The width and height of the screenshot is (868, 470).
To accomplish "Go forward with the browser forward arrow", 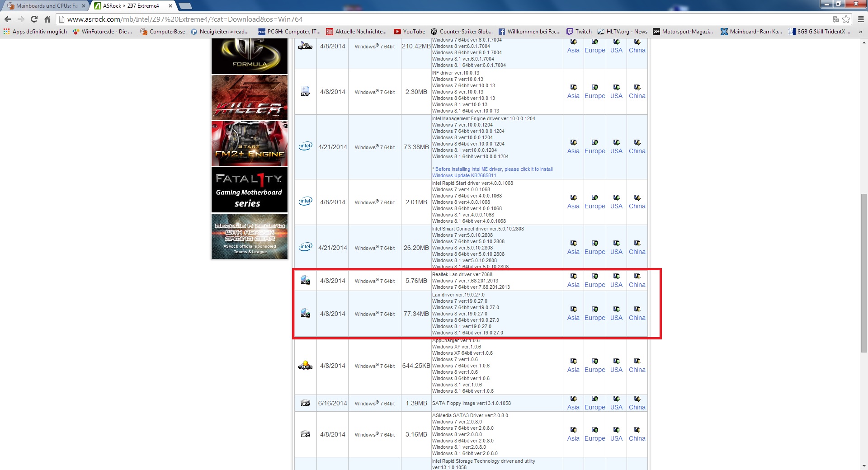I will click(x=21, y=19).
